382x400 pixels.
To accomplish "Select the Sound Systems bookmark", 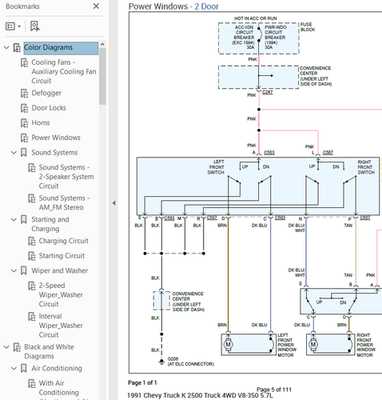I will (x=54, y=152).
